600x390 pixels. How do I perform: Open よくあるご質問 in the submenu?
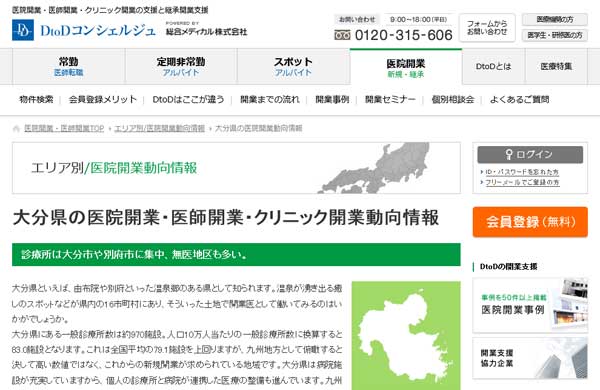coord(520,100)
